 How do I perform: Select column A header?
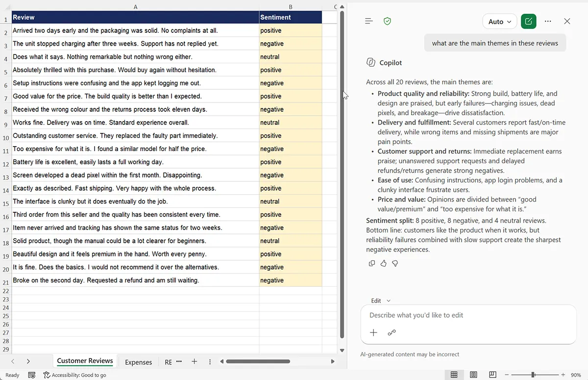pos(135,7)
